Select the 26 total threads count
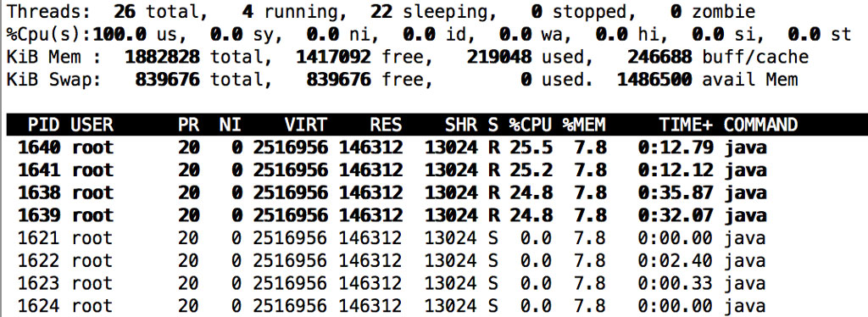 [x=125, y=12]
